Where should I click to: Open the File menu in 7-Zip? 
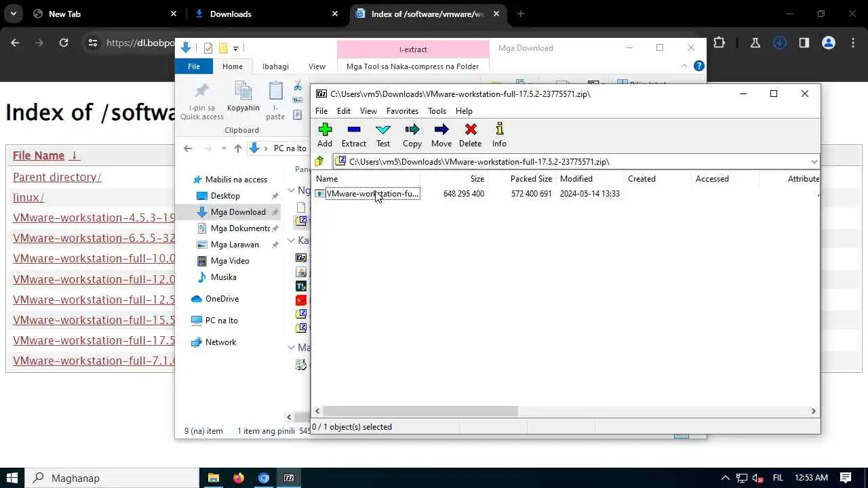(x=321, y=111)
